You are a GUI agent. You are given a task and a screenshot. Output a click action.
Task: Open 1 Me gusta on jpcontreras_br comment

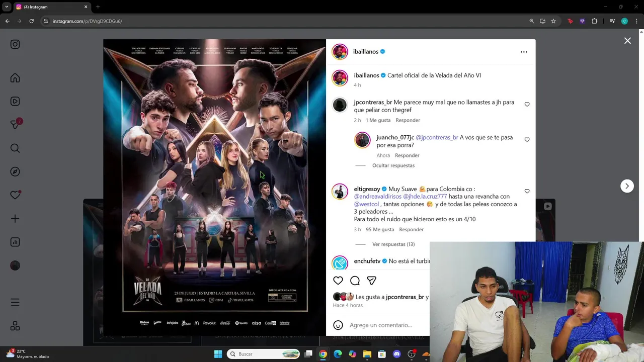pyautogui.click(x=378, y=120)
